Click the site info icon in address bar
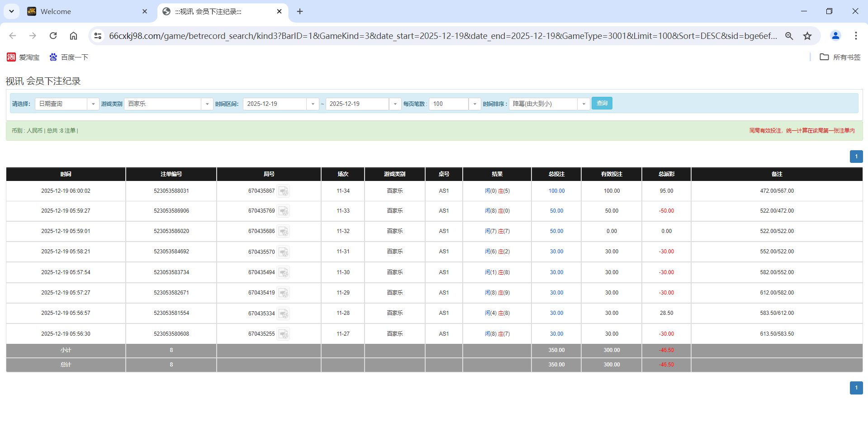 98,36
